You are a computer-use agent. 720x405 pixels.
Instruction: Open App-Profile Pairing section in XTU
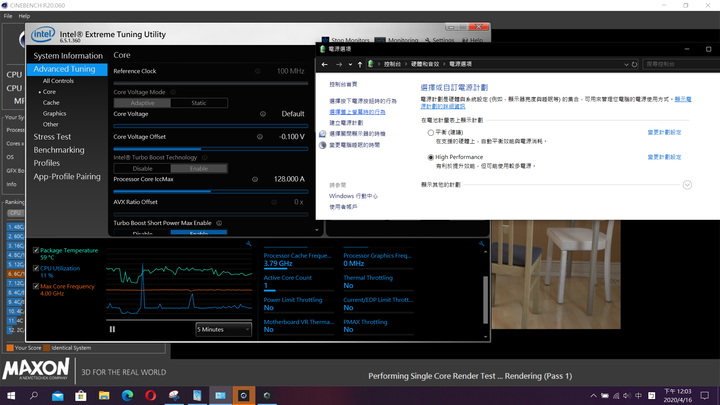tap(67, 176)
